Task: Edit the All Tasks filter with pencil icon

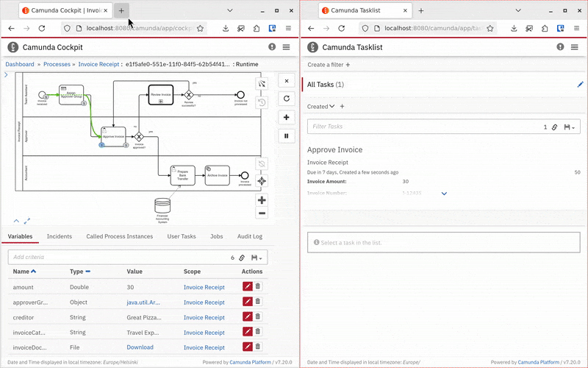Action: coord(580,85)
